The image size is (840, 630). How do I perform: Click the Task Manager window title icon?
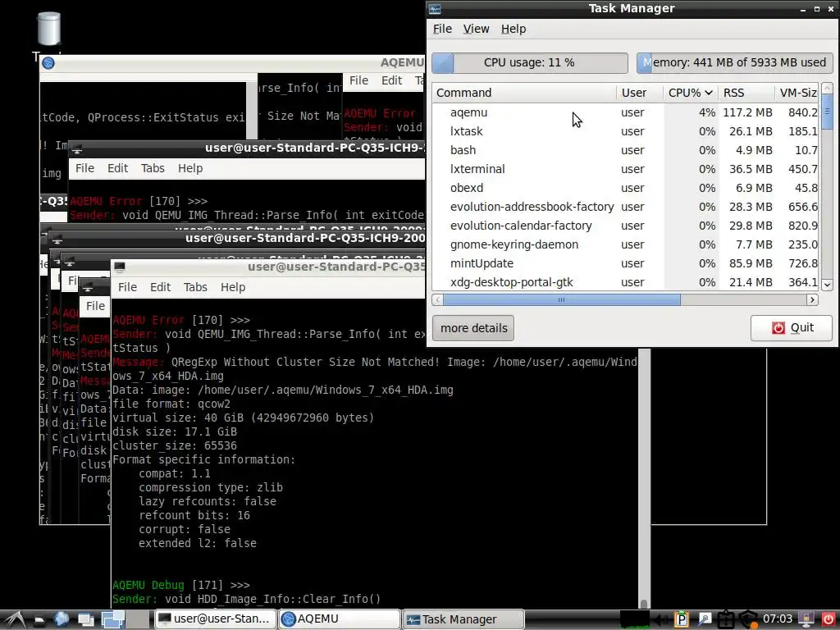(x=435, y=8)
